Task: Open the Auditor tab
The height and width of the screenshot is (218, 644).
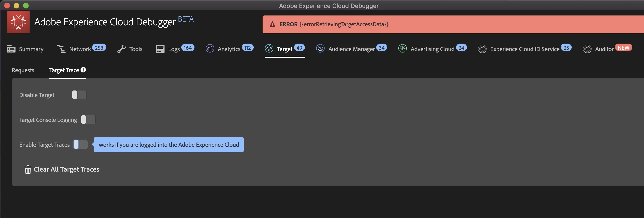Action: 608,49
